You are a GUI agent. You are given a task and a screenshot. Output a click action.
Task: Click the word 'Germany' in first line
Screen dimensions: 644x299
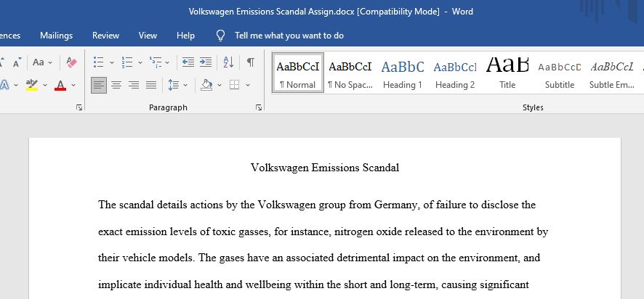[397, 205]
